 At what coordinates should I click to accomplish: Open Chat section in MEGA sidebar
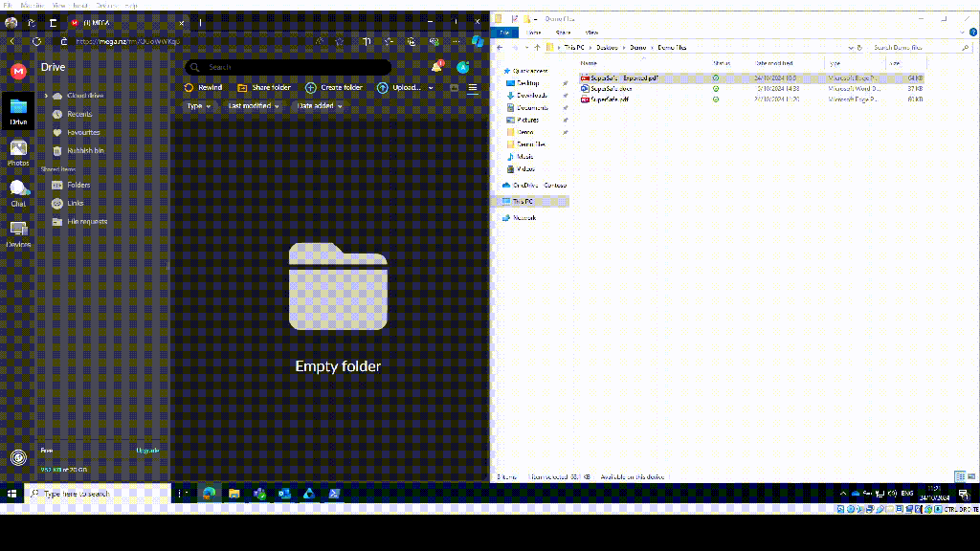click(18, 193)
